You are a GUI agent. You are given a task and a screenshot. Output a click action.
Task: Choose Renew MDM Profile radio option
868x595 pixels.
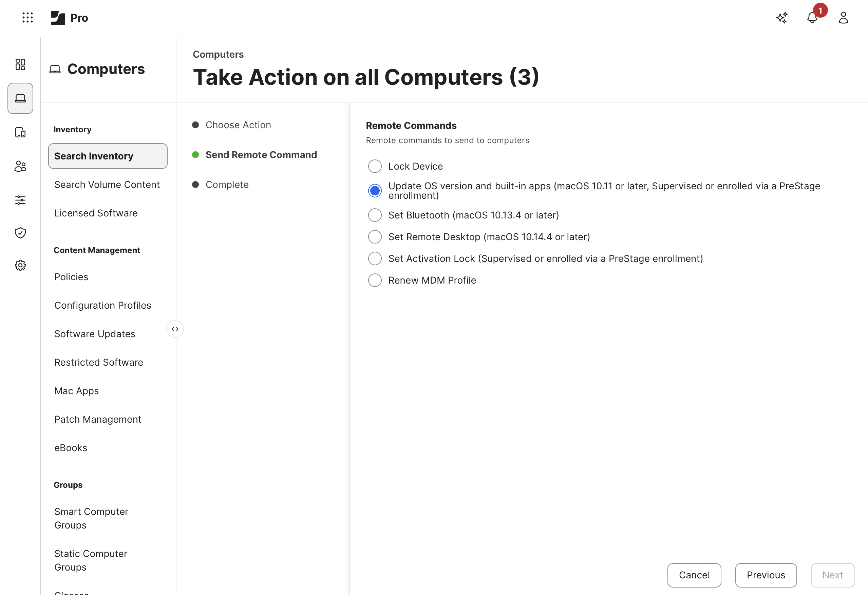pos(375,280)
